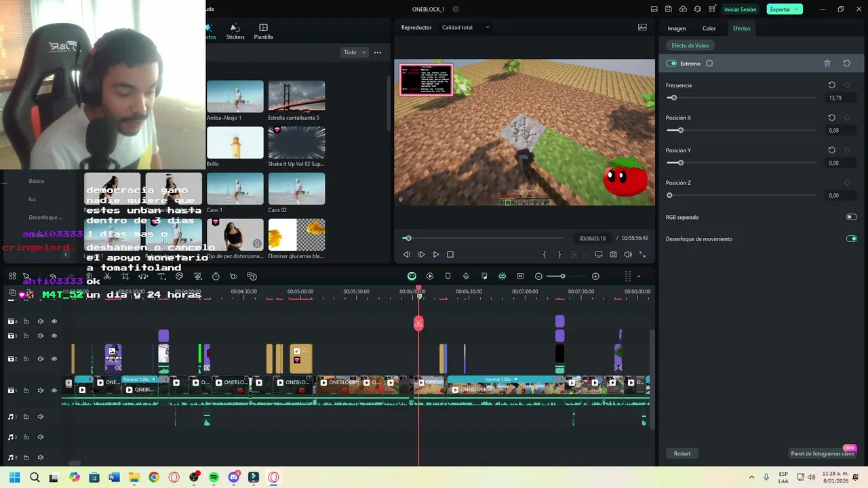Viewport: 868px width, 488px height.
Task: Select the crop tool in the timeline toolbar
Action: pos(125,277)
